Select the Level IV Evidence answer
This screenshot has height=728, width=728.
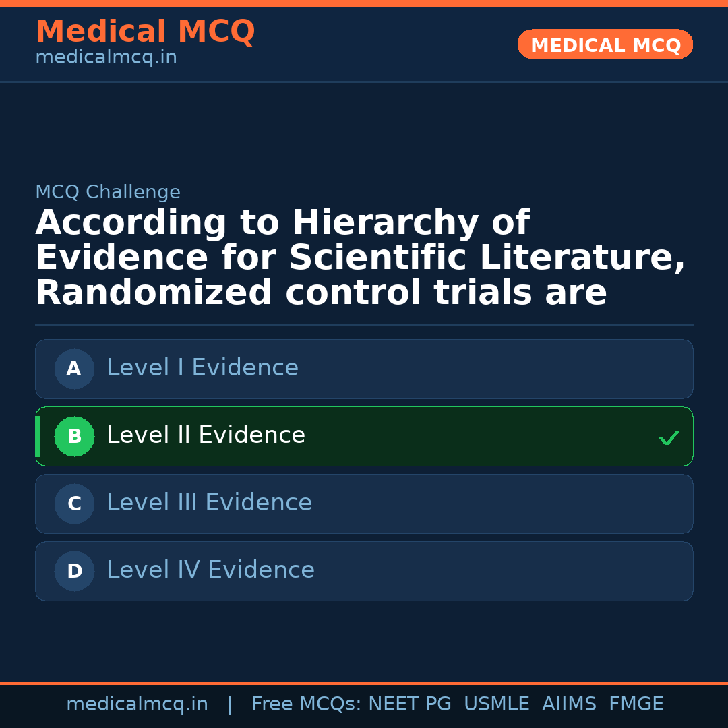[x=210, y=570]
